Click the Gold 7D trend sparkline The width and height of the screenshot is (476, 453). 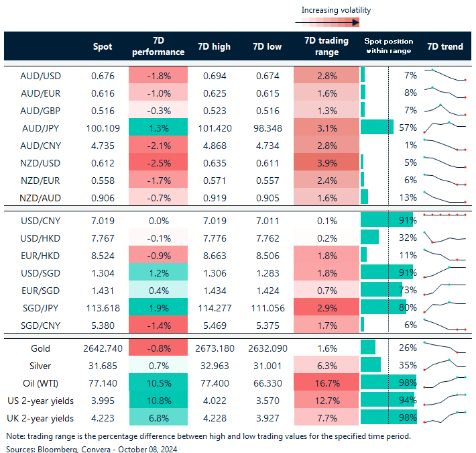coord(445,348)
